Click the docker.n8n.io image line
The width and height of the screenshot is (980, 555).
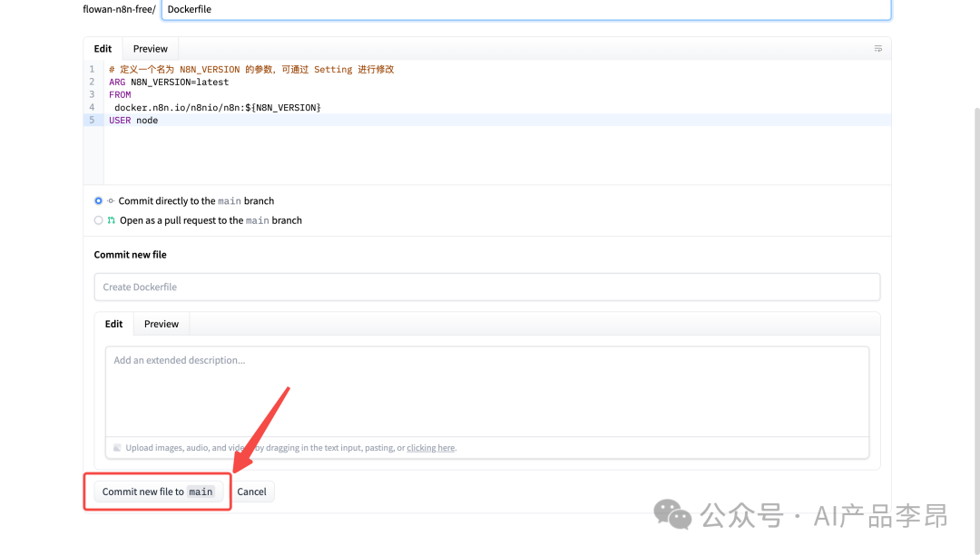218,107
